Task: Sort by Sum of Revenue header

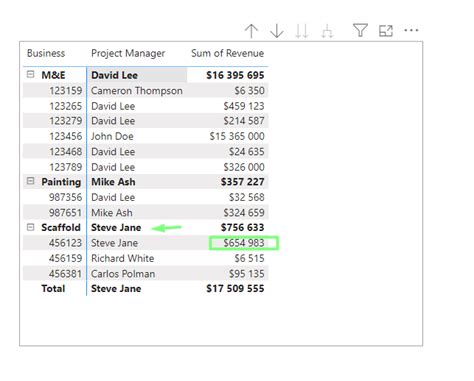Action: (x=228, y=53)
